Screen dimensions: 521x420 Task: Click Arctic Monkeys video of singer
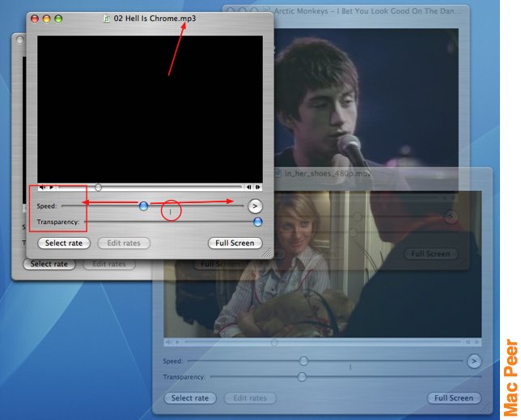coord(366,97)
